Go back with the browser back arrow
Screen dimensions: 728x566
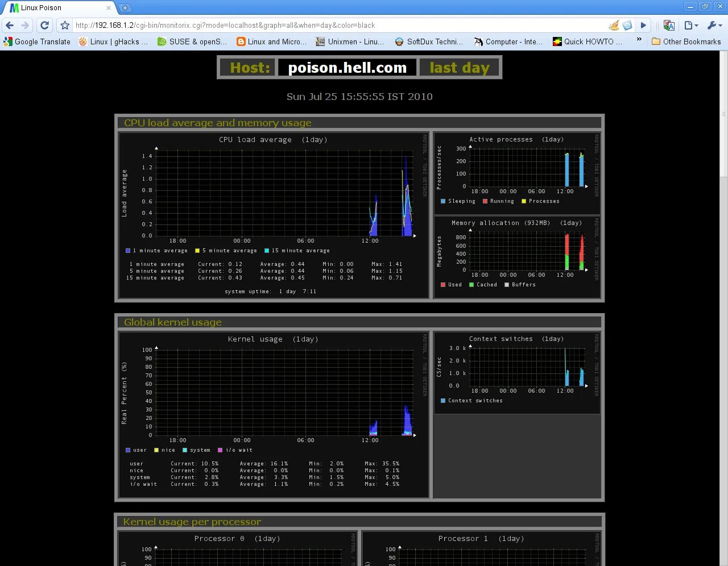click(x=10, y=25)
